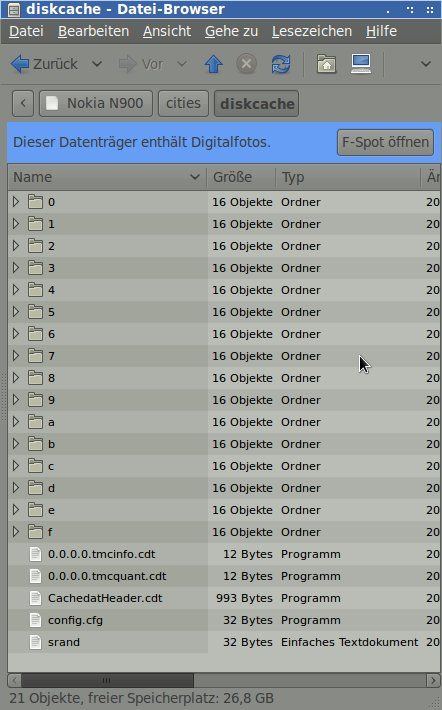Expand folder 0 with its triangle
The width and height of the screenshot is (442, 710).
point(16,201)
